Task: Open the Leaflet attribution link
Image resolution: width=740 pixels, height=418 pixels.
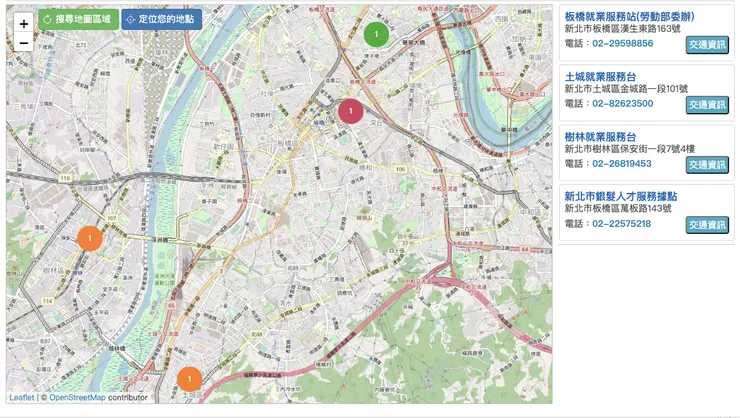Action: (x=22, y=398)
